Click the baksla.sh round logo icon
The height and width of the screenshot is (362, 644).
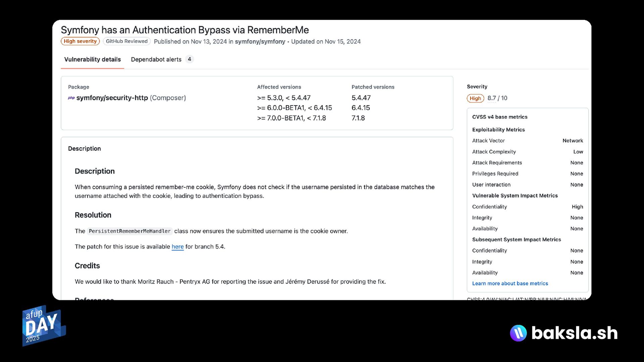[518, 333]
